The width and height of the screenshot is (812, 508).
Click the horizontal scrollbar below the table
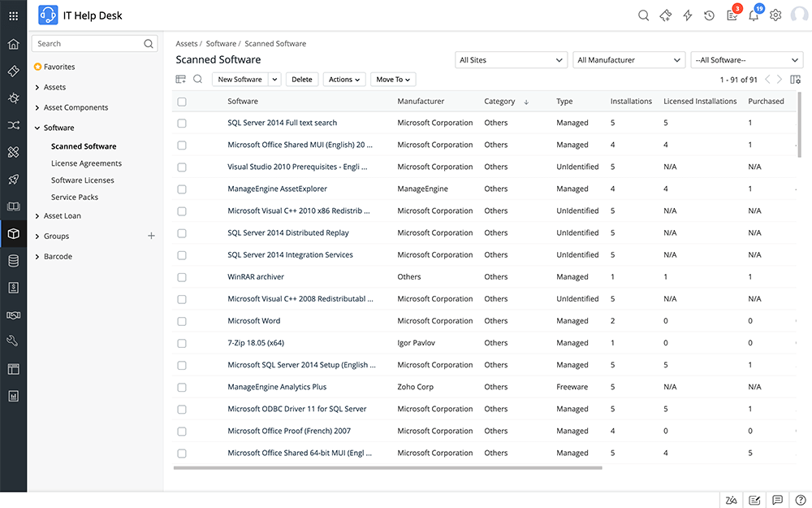click(x=386, y=467)
